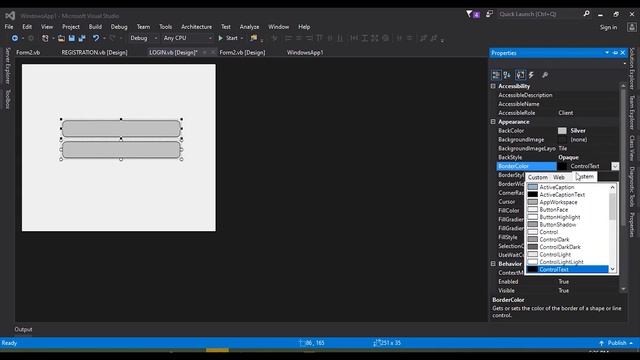The height and width of the screenshot is (360, 640).
Task: Collapse the Appearance property category
Action: [493, 122]
